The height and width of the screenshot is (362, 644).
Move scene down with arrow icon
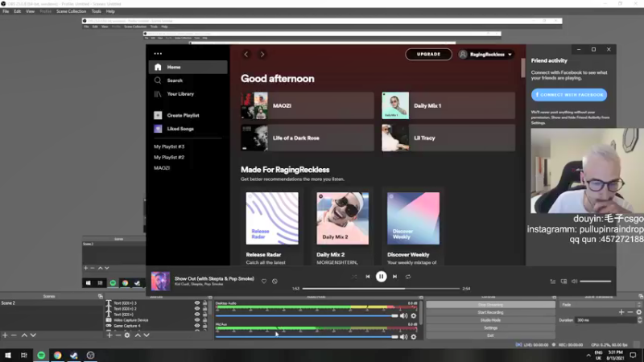click(33, 335)
